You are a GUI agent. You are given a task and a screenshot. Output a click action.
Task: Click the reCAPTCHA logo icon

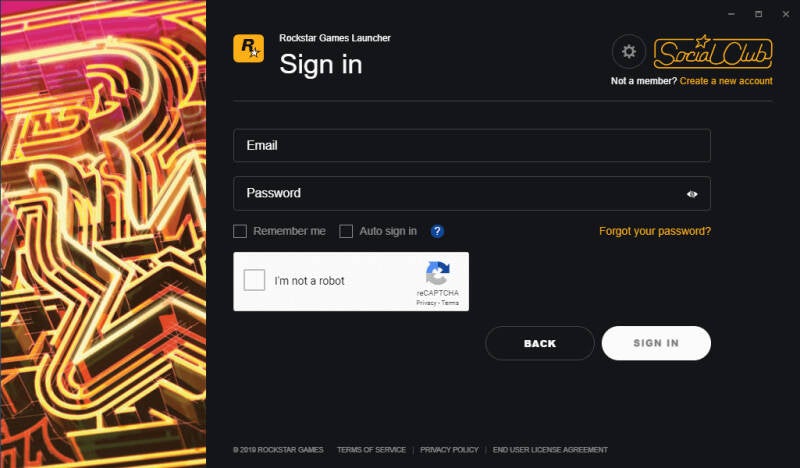pyautogui.click(x=437, y=274)
